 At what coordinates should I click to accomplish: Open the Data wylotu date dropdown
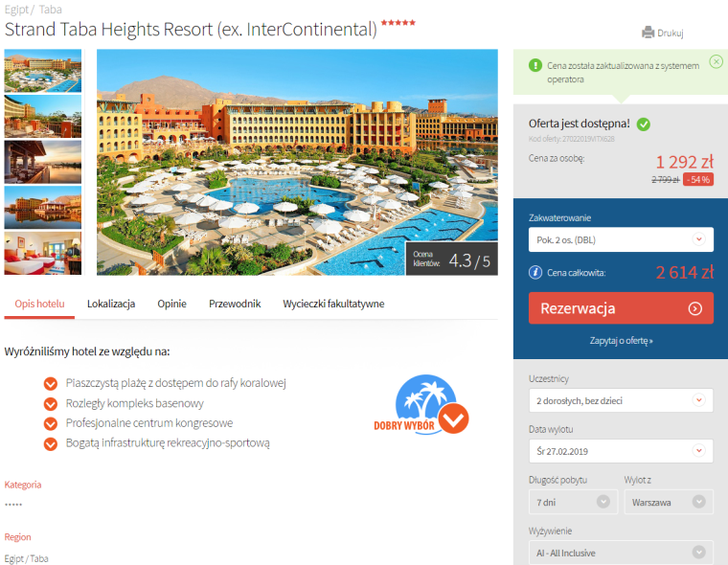(621, 451)
